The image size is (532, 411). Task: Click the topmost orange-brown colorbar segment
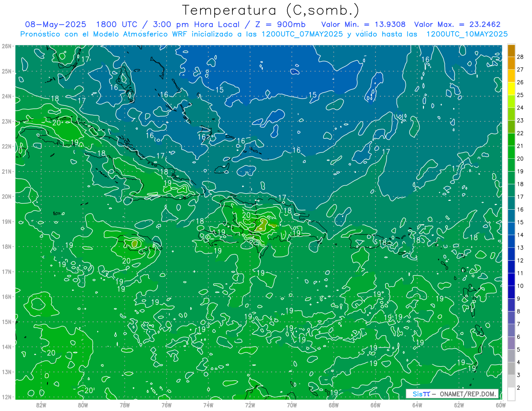point(511,51)
